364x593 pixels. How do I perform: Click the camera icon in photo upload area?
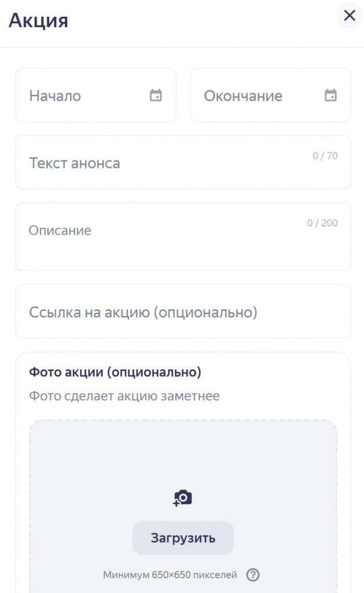[x=182, y=496]
